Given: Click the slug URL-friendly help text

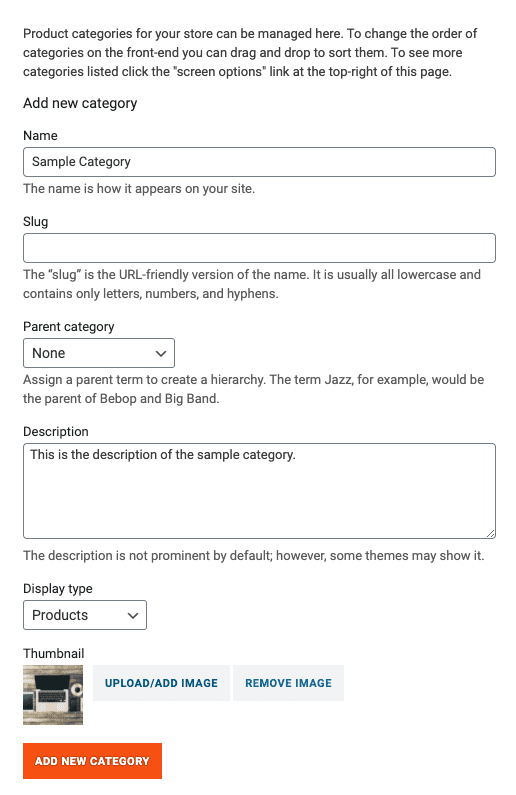Looking at the screenshot, I should tap(252, 284).
